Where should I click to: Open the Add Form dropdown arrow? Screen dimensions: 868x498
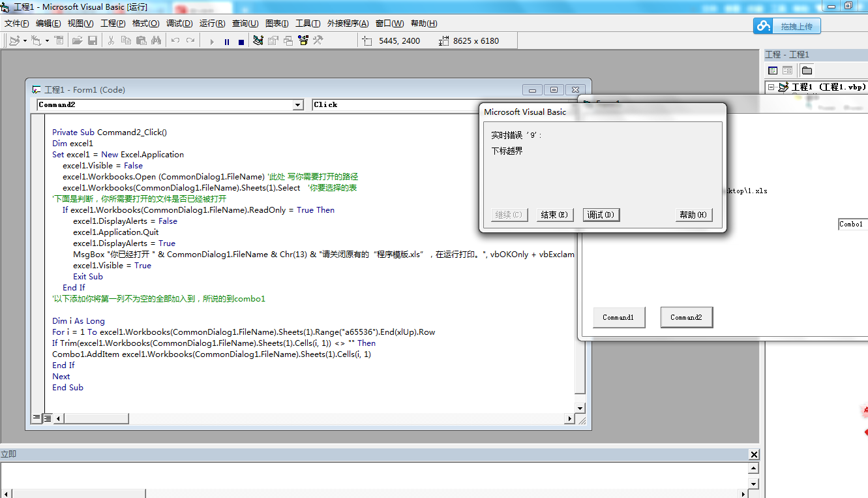click(46, 40)
